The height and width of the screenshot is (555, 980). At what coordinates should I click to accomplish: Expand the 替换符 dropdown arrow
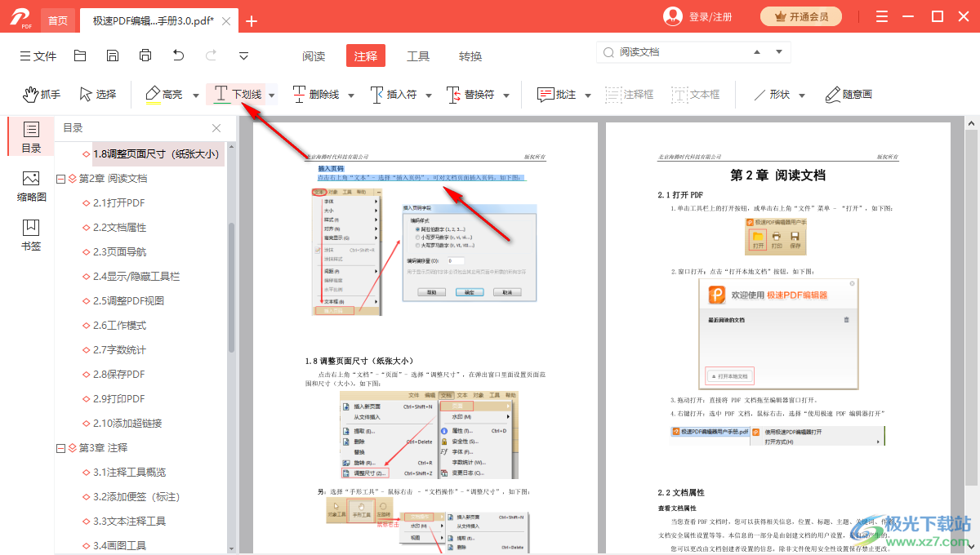(506, 95)
